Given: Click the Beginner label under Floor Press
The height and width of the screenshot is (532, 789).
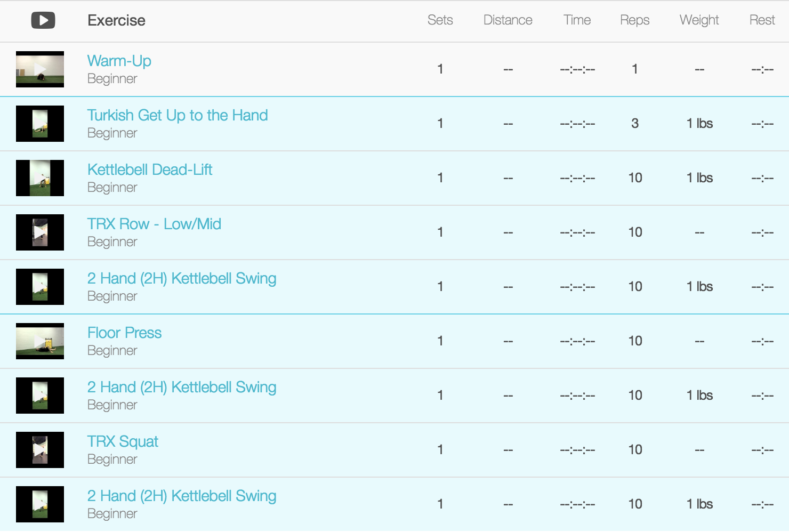Looking at the screenshot, I should tap(112, 351).
